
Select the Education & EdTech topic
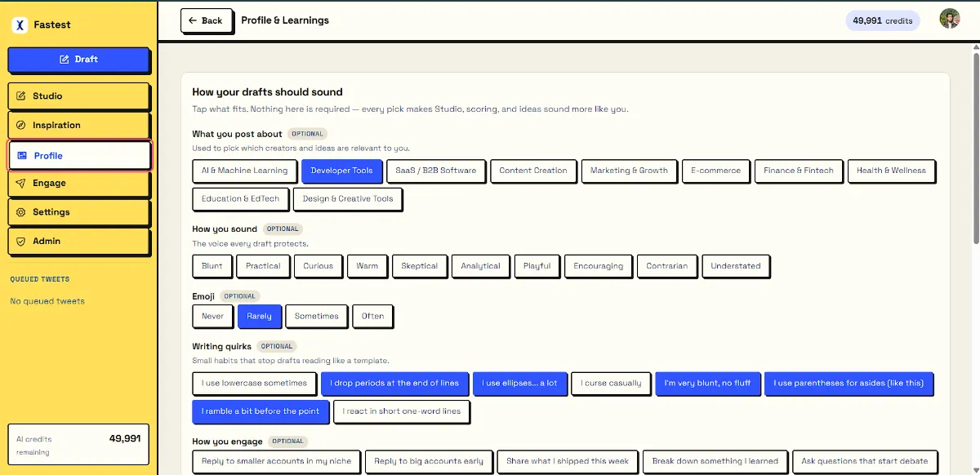[x=240, y=199]
